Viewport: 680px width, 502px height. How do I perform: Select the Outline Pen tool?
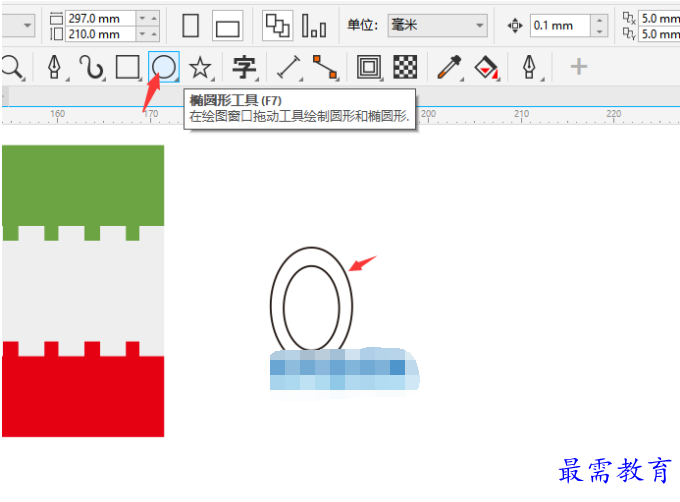coord(530,68)
